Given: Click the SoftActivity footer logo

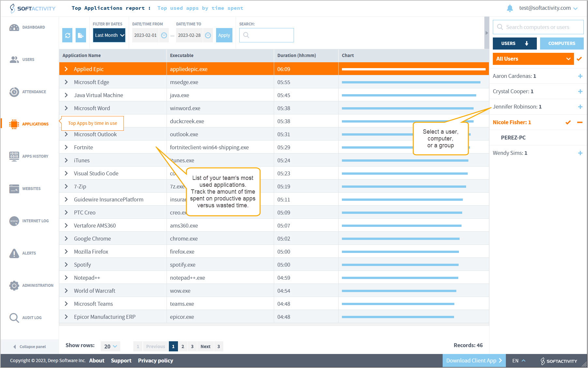Looking at the screenshot, I should pyautogui.click(x=559, y=361).
